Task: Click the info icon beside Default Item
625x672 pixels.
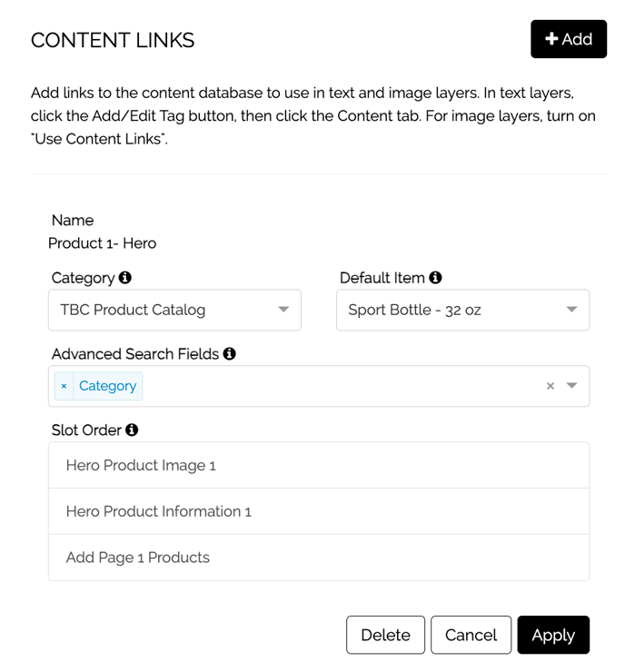Action: point(435,278)
